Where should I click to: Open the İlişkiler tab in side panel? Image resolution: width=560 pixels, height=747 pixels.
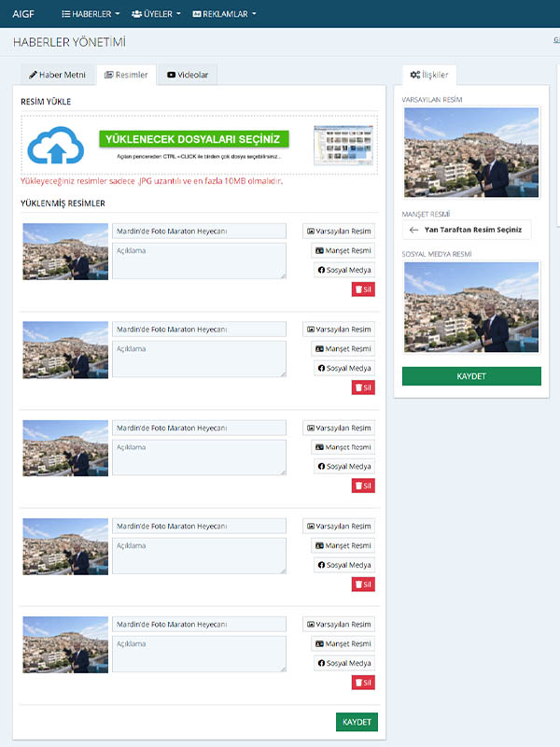click(429, 75)
